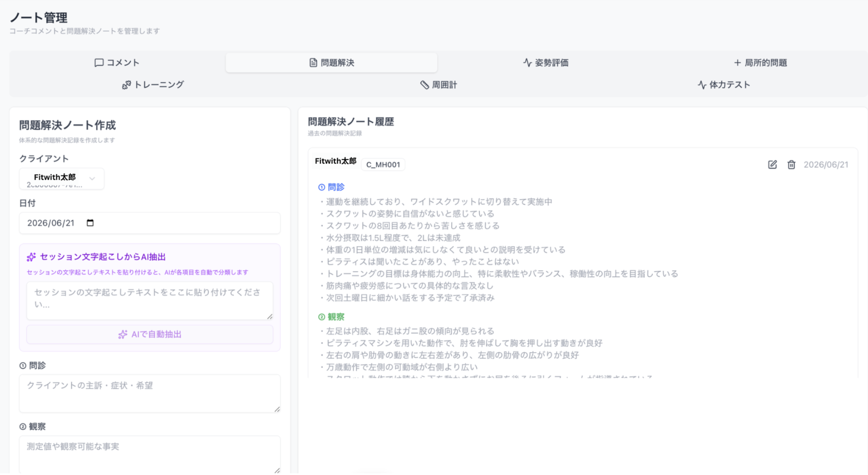Click the sparkle icon beside セッション文字起こしからAI抽出
This screenshot has width=868, height=475.
(x=31, y=257)
